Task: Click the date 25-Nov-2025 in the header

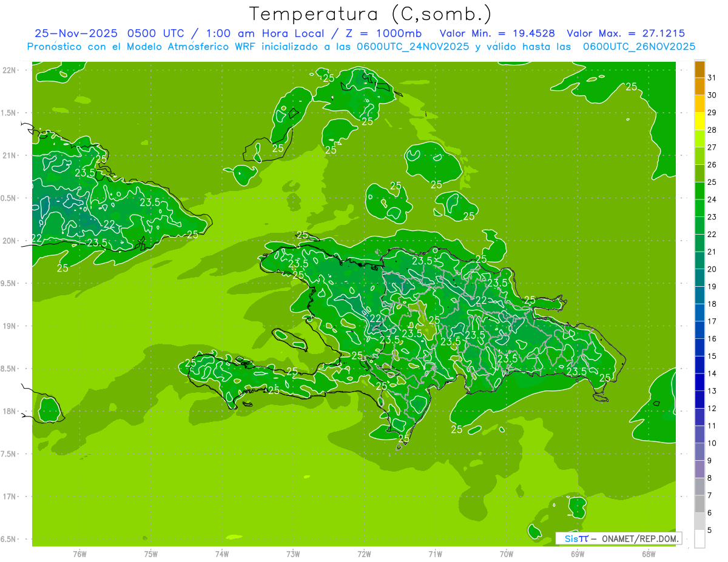Action: point(76,33)
